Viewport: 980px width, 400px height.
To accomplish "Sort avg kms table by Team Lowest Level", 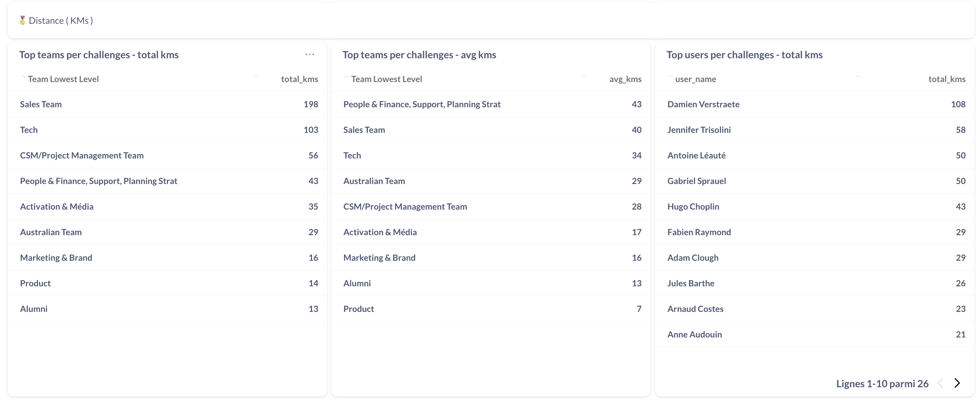I will pyautogui.click(x=386, y=79).
